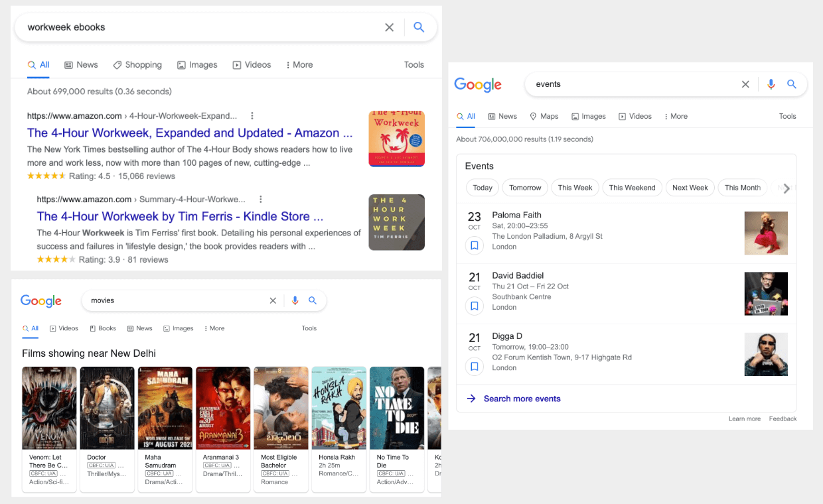Switch to the Maps tab
823x504 pixels.
tap(544, 117)
